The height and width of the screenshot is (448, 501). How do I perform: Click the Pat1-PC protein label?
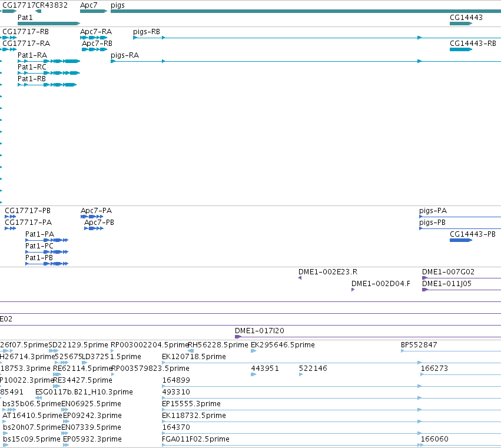39,246
